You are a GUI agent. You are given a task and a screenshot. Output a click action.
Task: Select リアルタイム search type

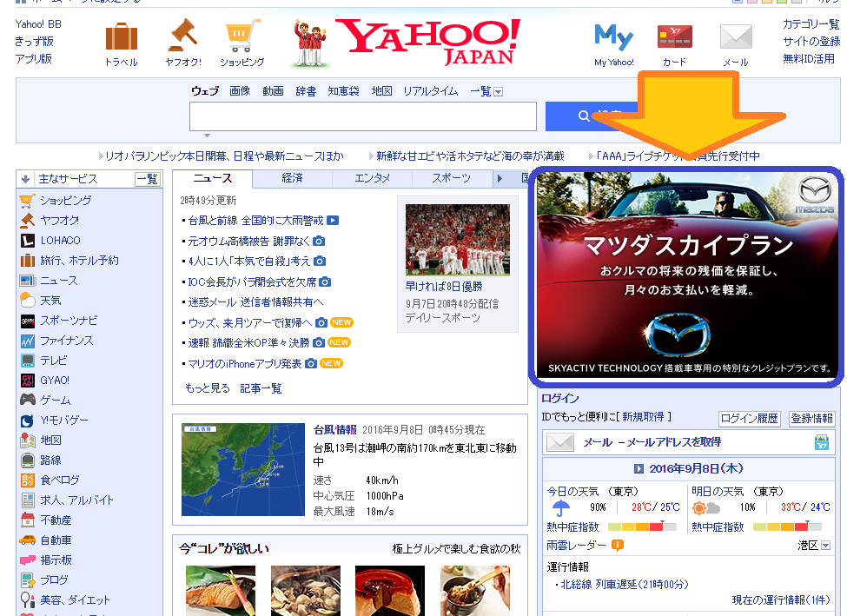(x=431, y=90)
